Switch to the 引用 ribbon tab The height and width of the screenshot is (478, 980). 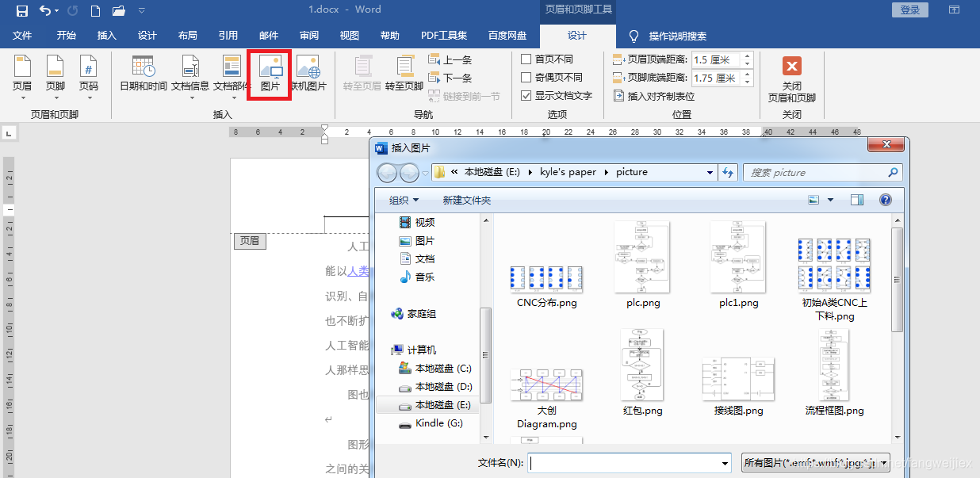(228, 36)
